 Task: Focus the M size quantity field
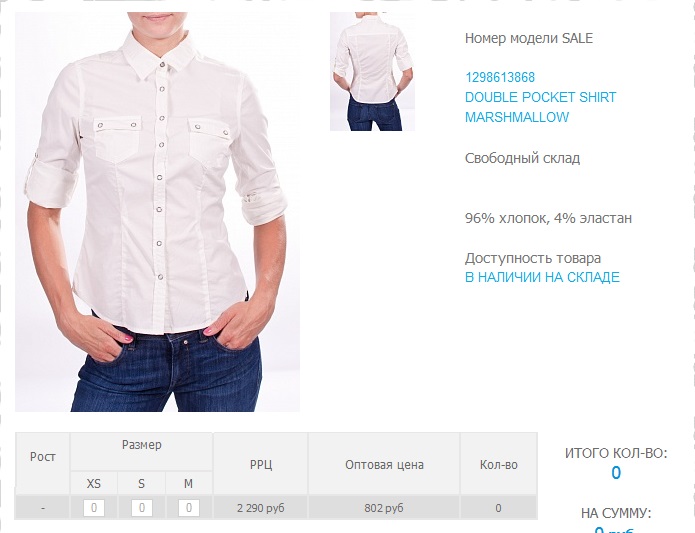click(x=188, y=508)
